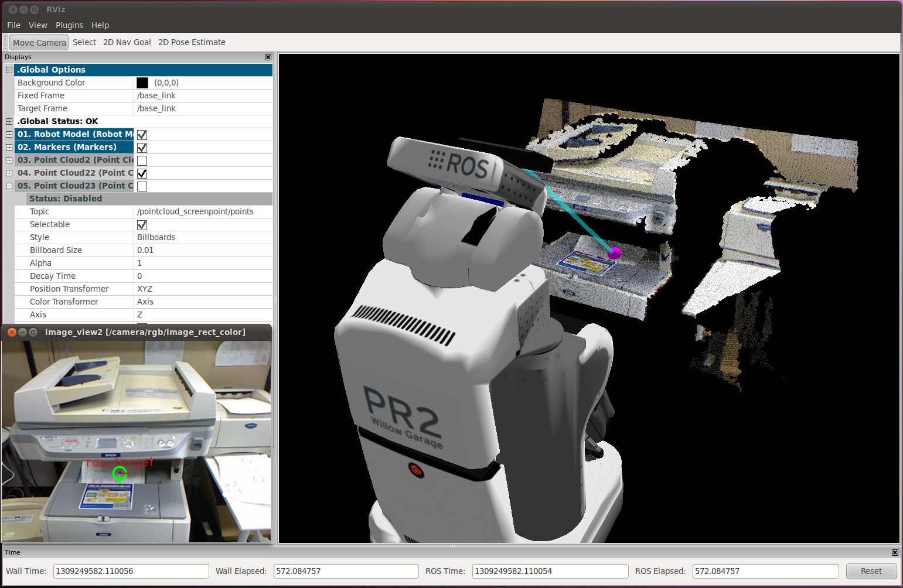903x588 pixels.
Task: Click the magenta sphere marker in the 3D view
Action: coord(614,253)
